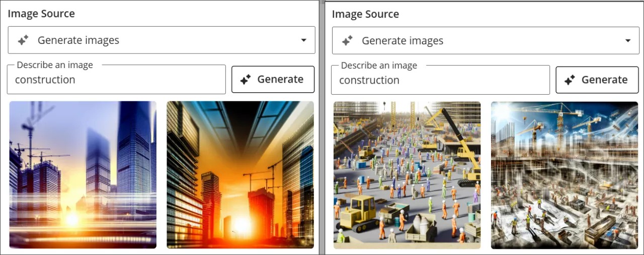Screen dimensions: 644x255
Task: Open the left panel's "Generate images" combo box
Action: pyautogui.click(x=161, y=40)
